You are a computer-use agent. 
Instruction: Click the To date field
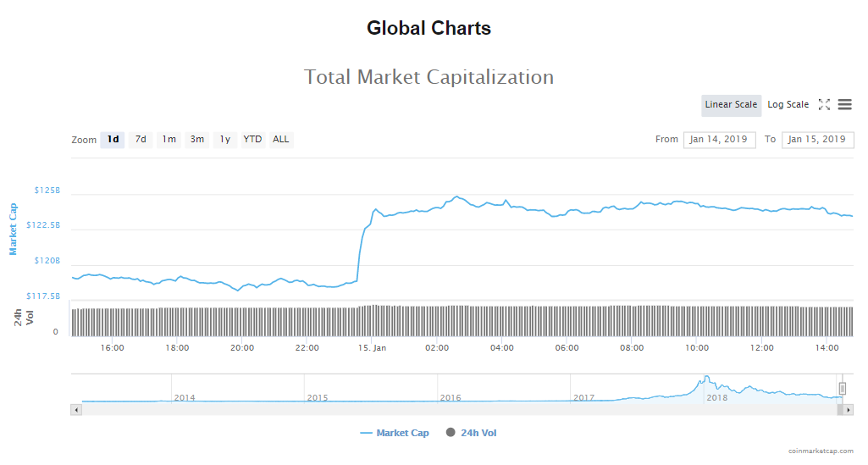[817, 140]
